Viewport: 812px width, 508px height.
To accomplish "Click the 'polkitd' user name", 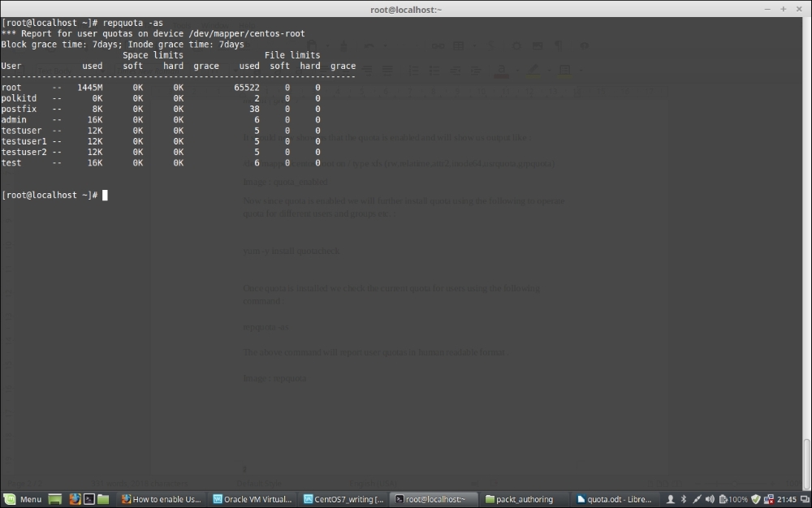I will click(x=19, y=98).
